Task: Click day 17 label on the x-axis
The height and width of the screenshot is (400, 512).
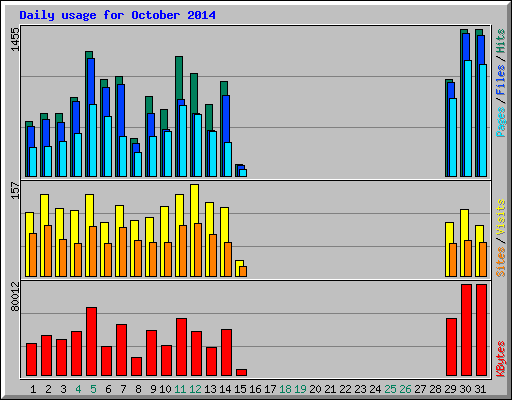Action: click(270, 389)
